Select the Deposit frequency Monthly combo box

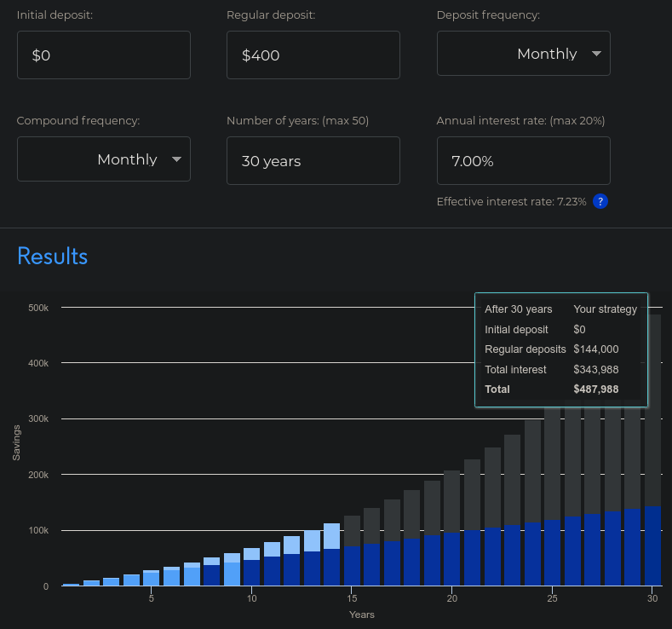click(x=523, y=53)
